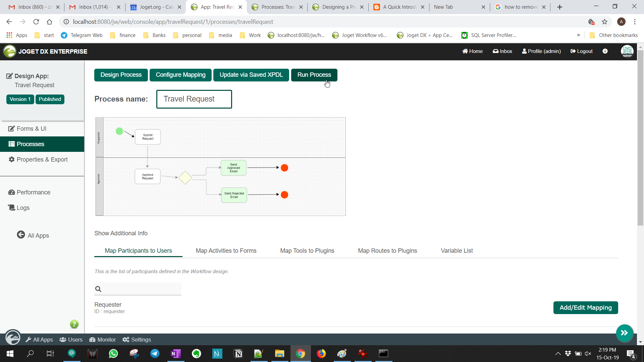This screenshot has width=644, height=362.
Task: Click the round green double-arrow button
Action: pyautogui.click(x=624, y=333)
